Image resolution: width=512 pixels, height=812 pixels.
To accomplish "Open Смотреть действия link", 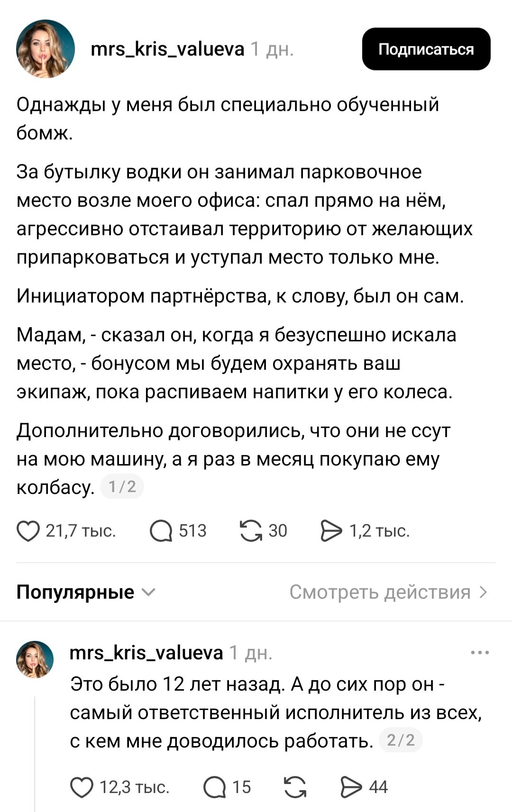I will (x=388, y=592).
